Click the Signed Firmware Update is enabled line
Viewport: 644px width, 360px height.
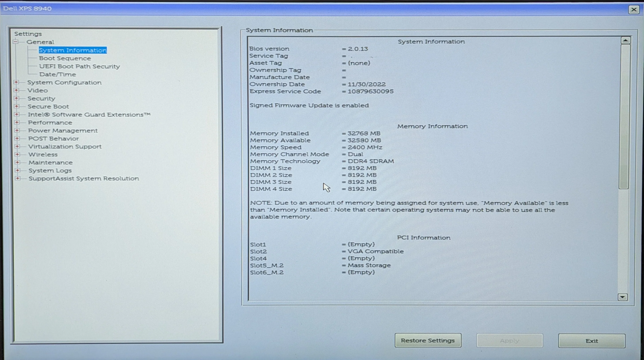(x=309, y=105)
